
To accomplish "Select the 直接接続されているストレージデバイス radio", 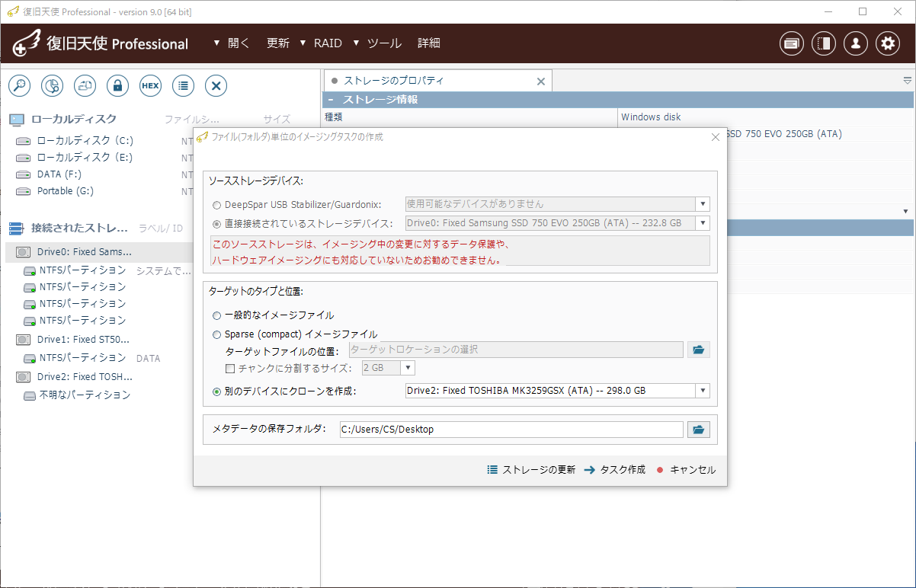I will (x=217, y=224).
